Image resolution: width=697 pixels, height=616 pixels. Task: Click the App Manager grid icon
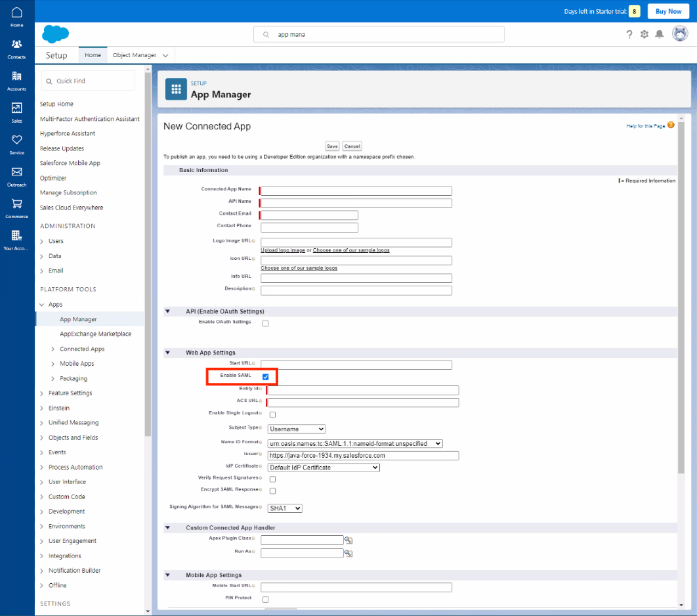click(x=176, y=89)
